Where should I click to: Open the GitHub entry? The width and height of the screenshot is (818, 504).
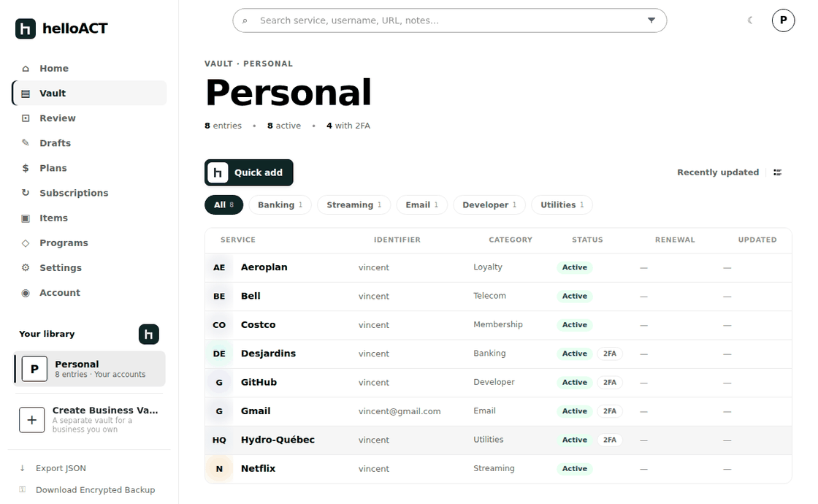tap(498, 383)
